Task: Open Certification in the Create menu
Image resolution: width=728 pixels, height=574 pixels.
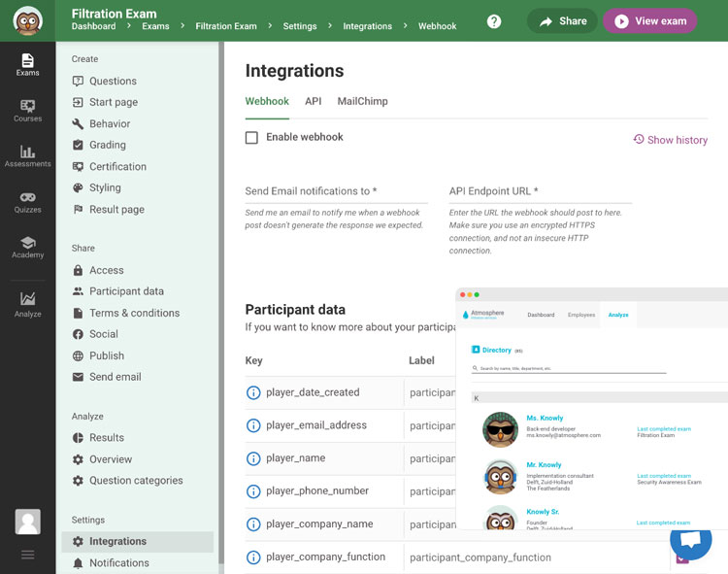Action: (117, 166)
